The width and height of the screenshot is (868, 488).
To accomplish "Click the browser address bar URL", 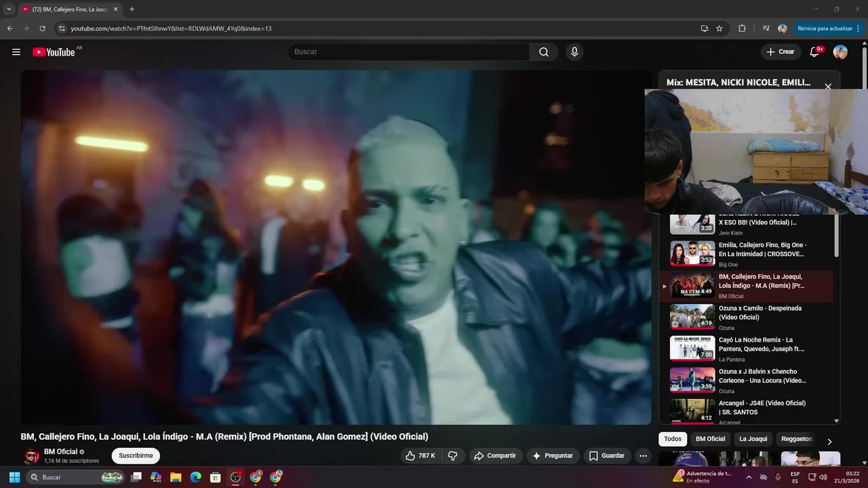I will pos(171,28).
